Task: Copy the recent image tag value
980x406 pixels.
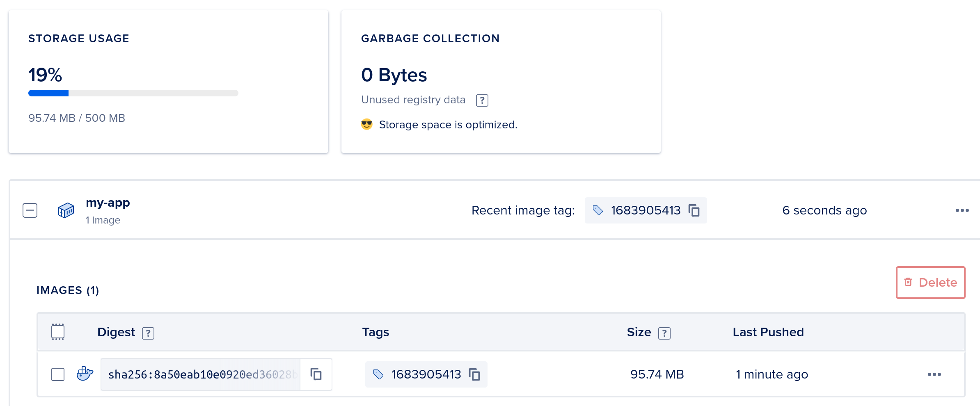Action: 694,210
